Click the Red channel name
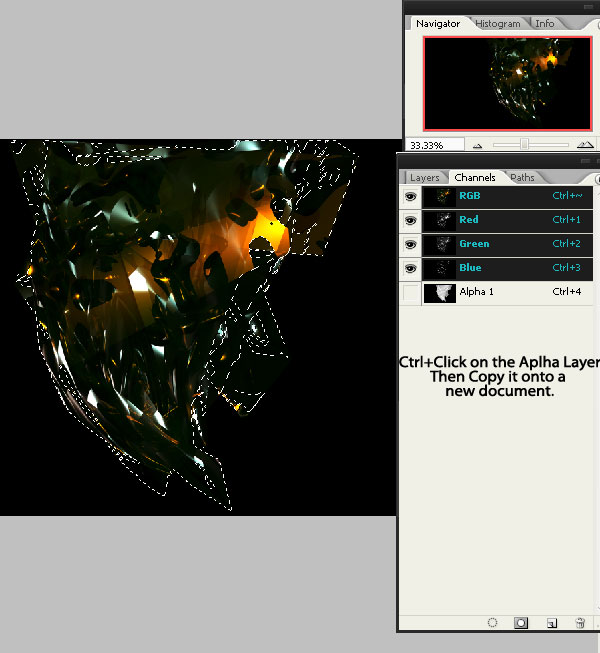This screenshot has width=600, height=653. (x=469, y=219)
